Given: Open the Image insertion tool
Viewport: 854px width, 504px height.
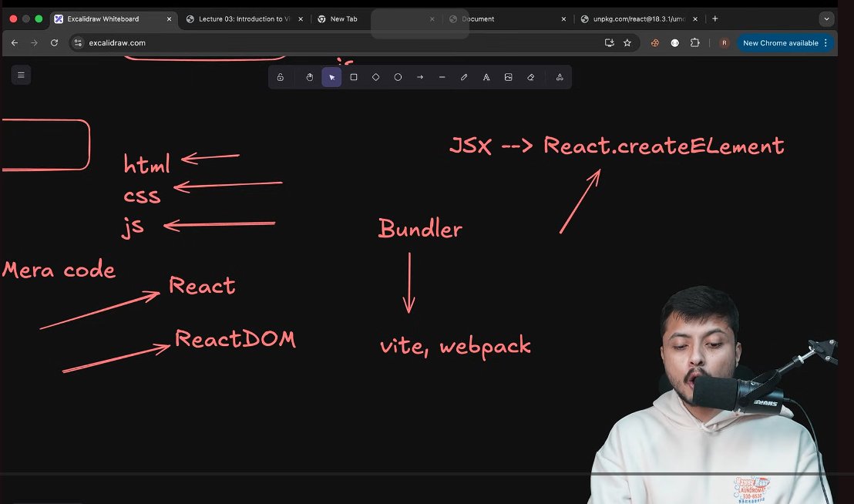Looking at the screenshot, I should tap(508, 77).
